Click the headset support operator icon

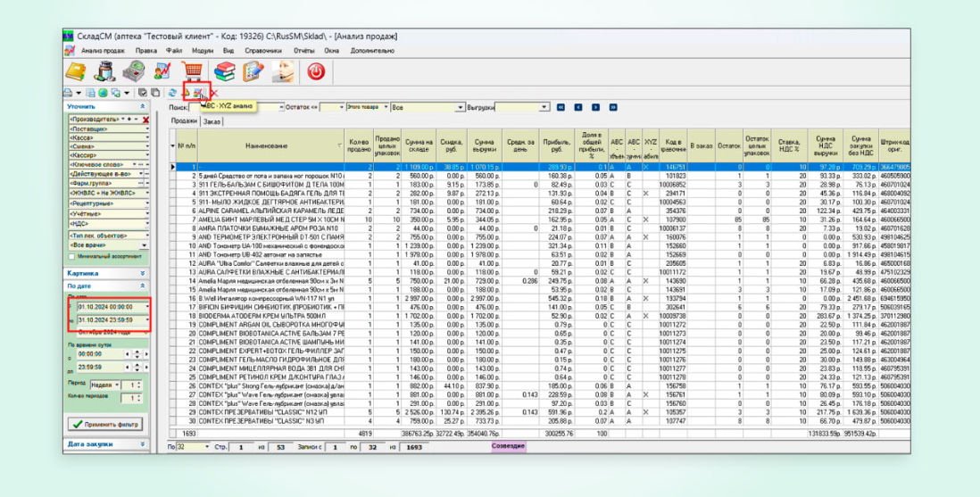pyautogui.click(x=284, y=71)
